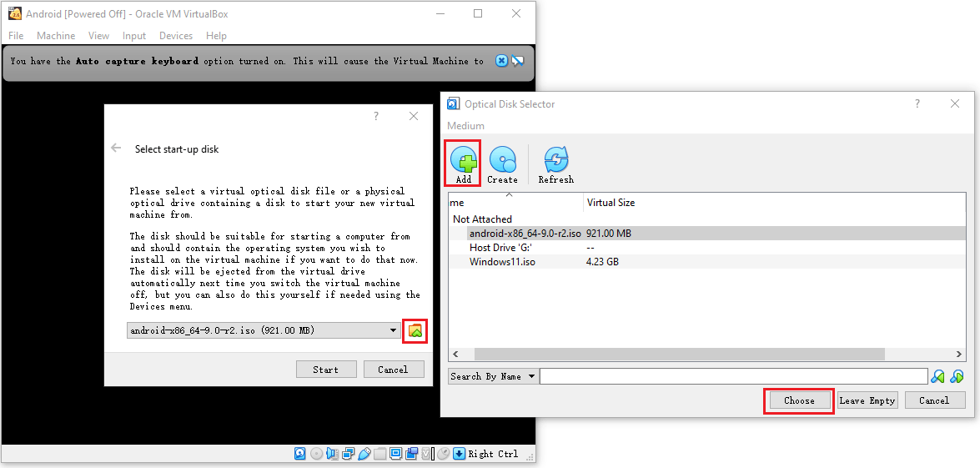The width and height of the screenshot is (980, 468).
Task: Select the Not Attached group row
Action: (x=483, y=219)
